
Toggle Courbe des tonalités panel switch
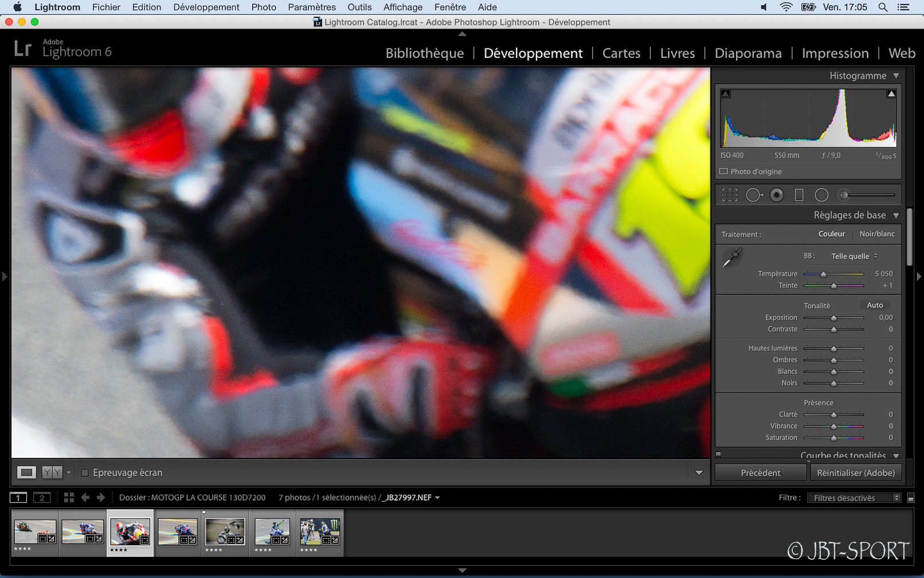(719, 455)
